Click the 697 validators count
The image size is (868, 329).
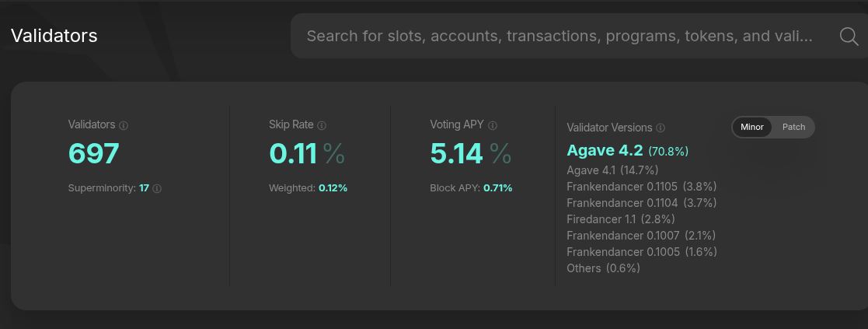[93, 154]
